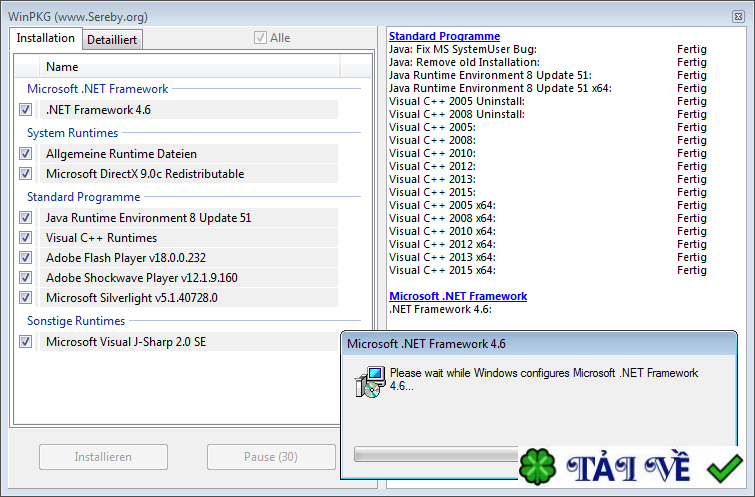755x497 pixels.
Task: Collapse the Microsoft .NET Framework group header
Action: coord(98,89)
